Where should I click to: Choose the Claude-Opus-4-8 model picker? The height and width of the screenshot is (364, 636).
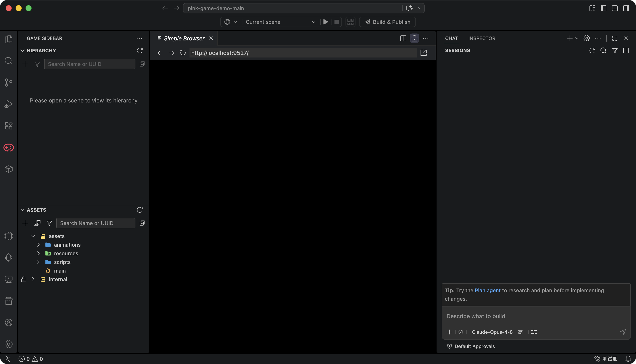coord(492,332)
